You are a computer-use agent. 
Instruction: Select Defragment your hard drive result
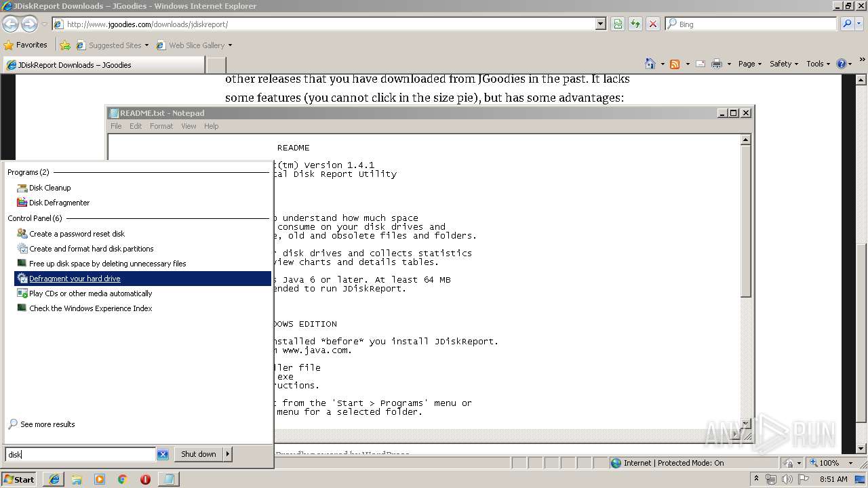142,279
